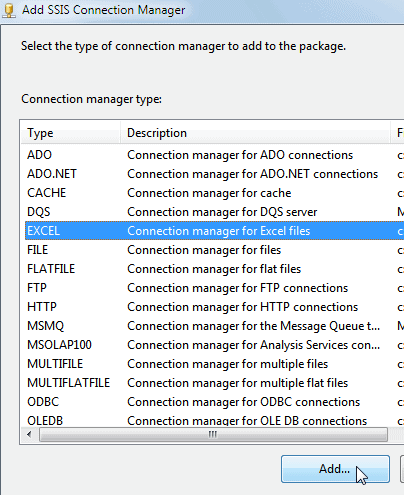The height and width of the screenshot is (495, 404).
Task: Click the horizontal scrollbar thumb
Action: pyautogui.click(x=213, y=435)
